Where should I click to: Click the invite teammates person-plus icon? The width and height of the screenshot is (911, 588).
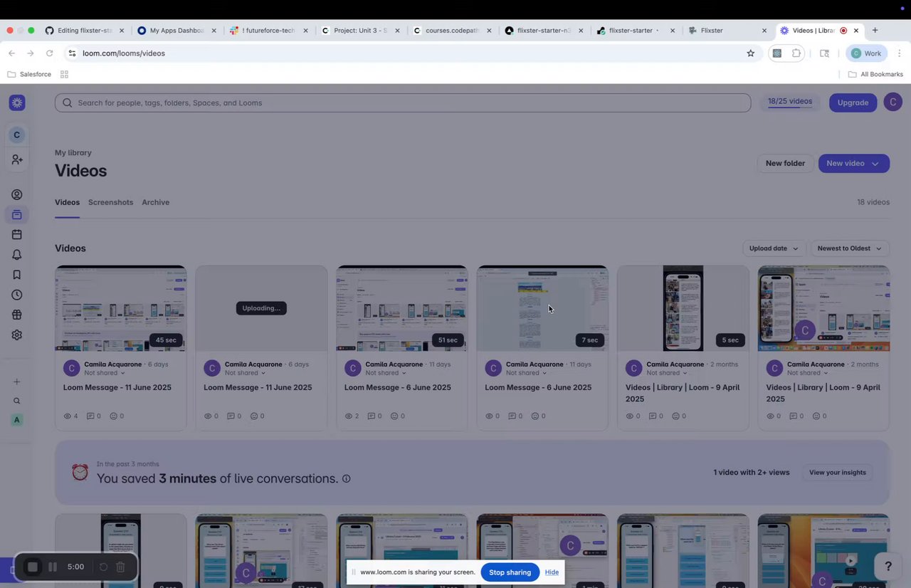tap(17, 159)
